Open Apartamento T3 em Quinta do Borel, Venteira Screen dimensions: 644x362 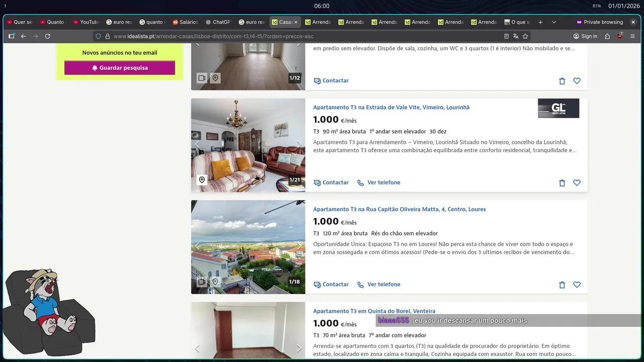(374, 311)
